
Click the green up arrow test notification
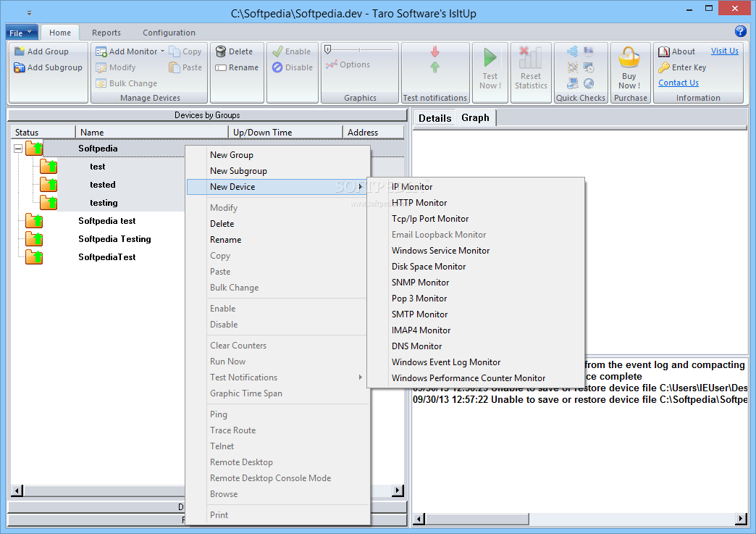coord(435,67)
